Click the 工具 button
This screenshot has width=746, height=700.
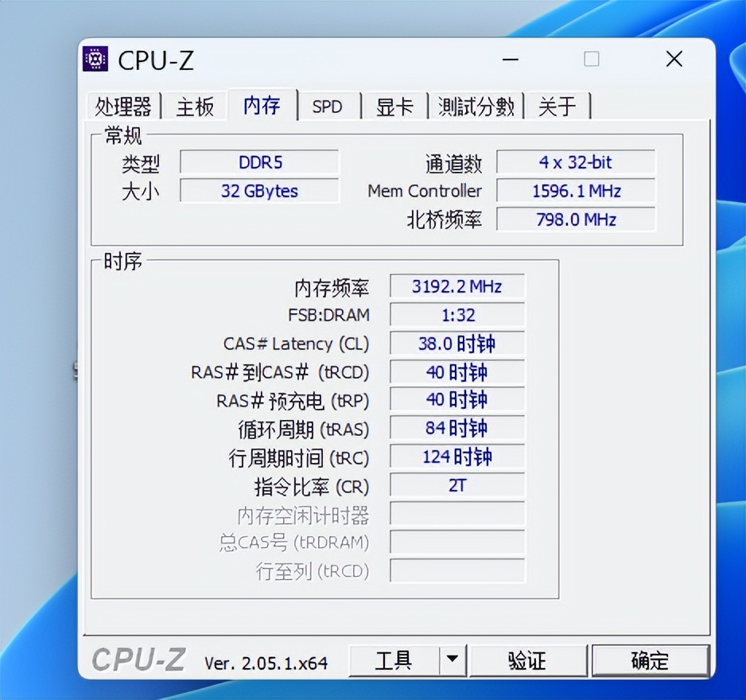pyautogui.click(x=394, y=660)
